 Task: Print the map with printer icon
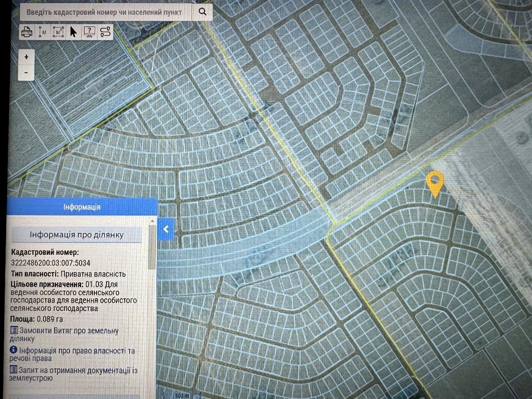coord(27,32)
